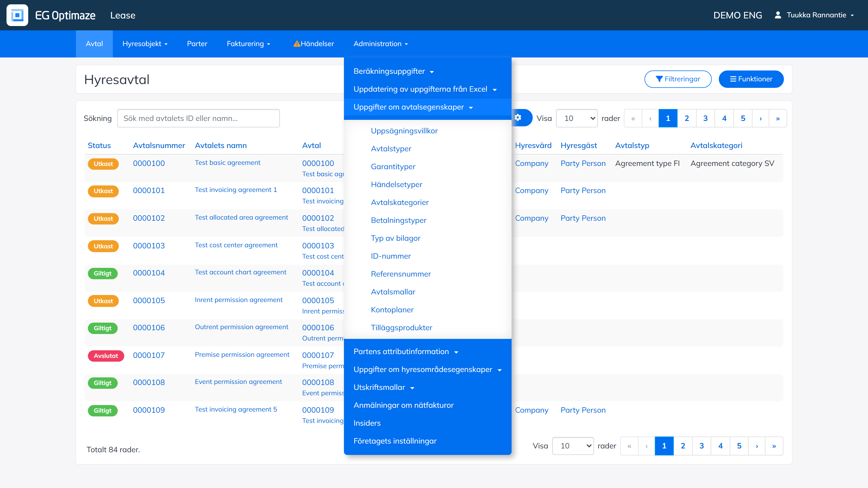Open agreement number 0000104 link

point(149,273)
